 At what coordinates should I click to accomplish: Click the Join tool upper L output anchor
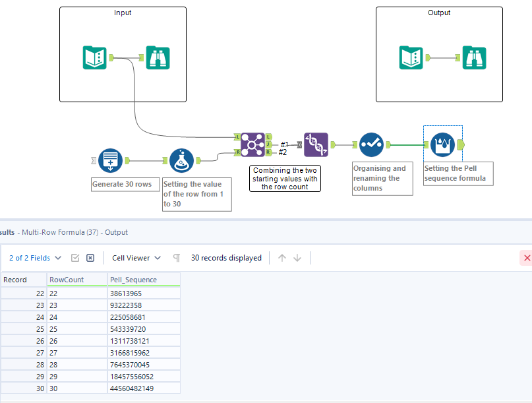(x=268, y=137)
